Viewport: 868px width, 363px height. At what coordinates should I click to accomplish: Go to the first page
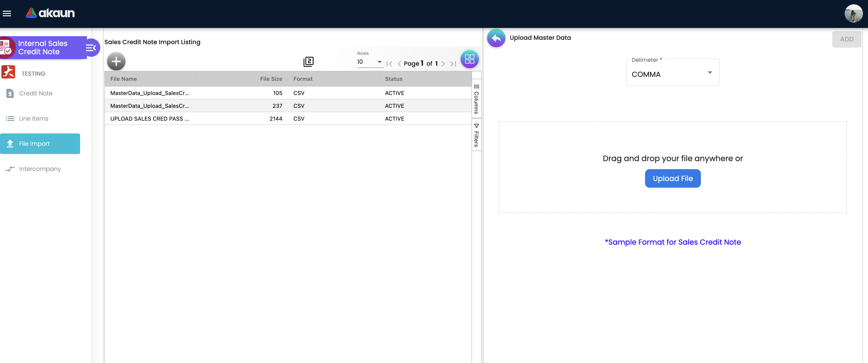click(390, 64)
